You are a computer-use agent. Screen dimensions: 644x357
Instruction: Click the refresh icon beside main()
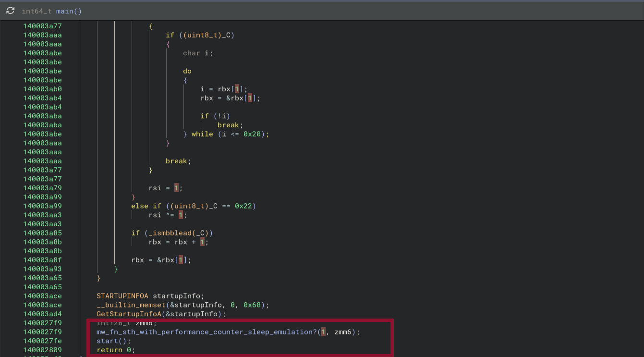(10, 11)
